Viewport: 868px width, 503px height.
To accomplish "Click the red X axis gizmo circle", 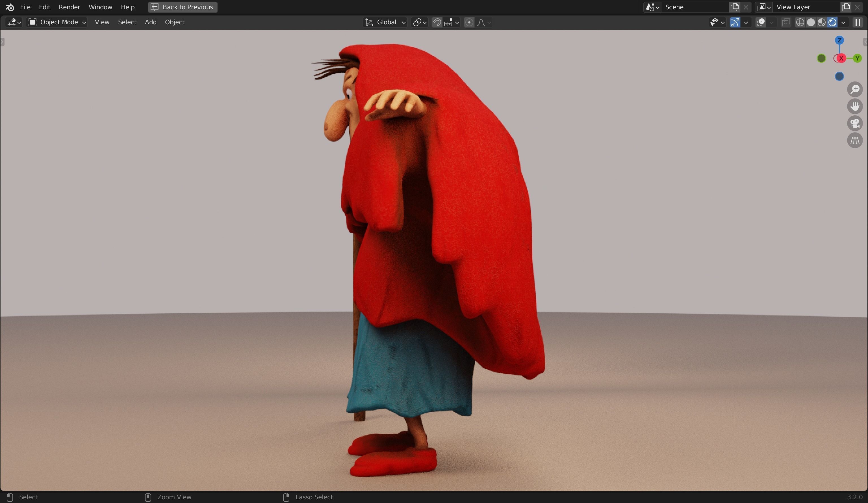I will [x=841, y=59].
